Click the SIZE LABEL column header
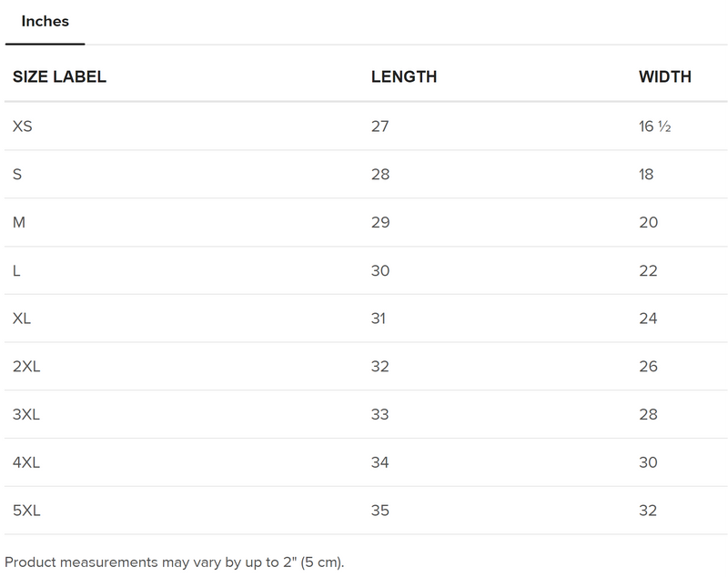 (59, 77)
